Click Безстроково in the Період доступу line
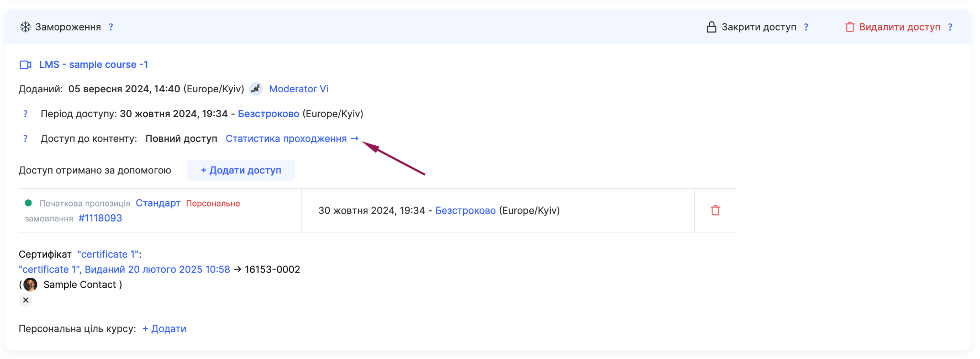 [x=268, y=114]
